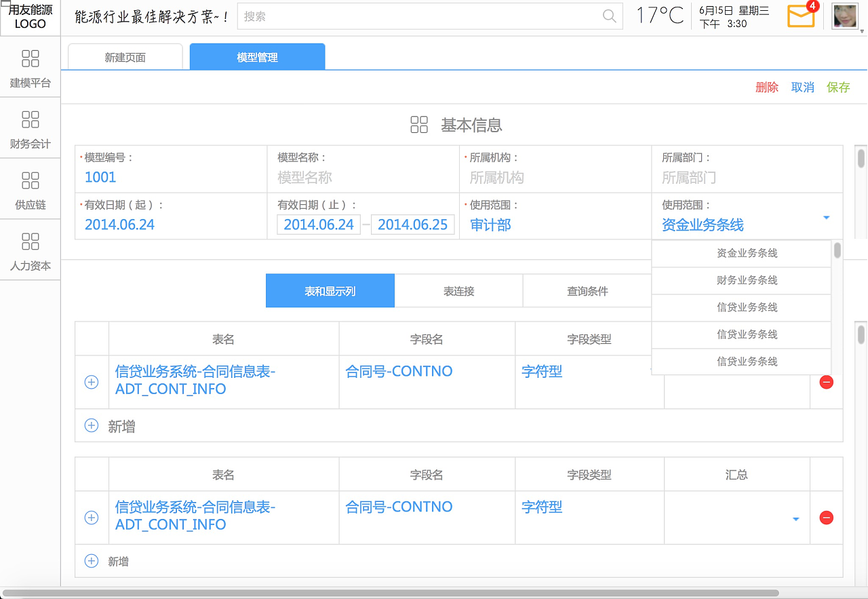
Task: Expand the first table row with the plus icon
Action: click(92, 382)
